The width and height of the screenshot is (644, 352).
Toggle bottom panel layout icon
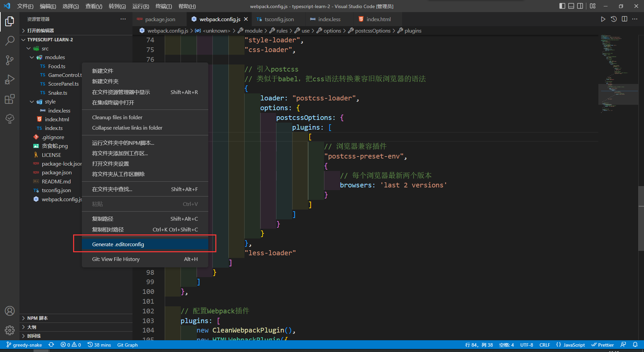pyautogui.click(x=571, y=6)
